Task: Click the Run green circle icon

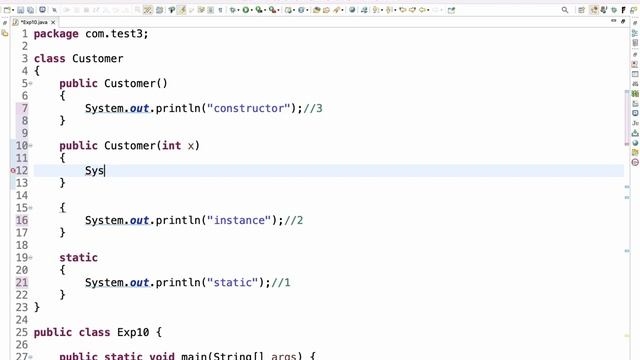Action: [246, 10]
